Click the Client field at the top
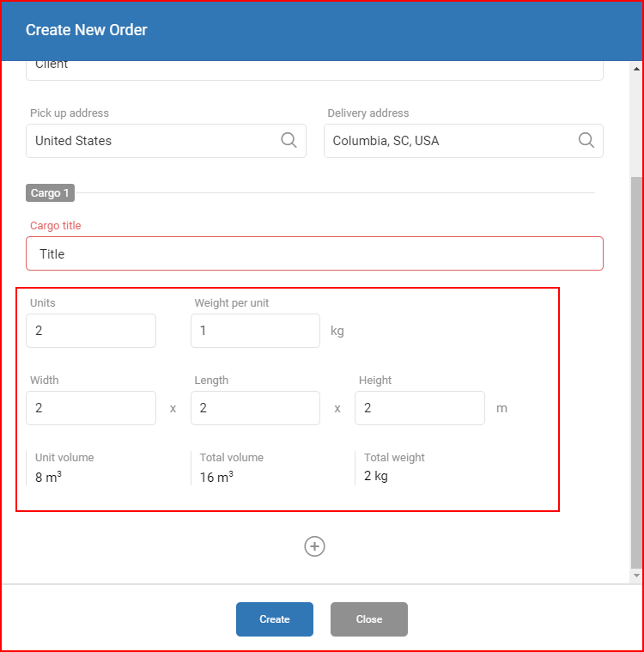Viewport: 644px width, 652px height. (x=314, y=70)
